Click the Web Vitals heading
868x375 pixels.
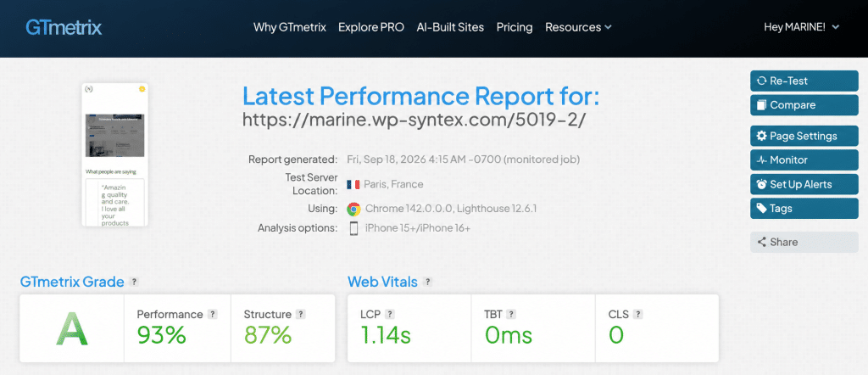(x=382, y=282)
